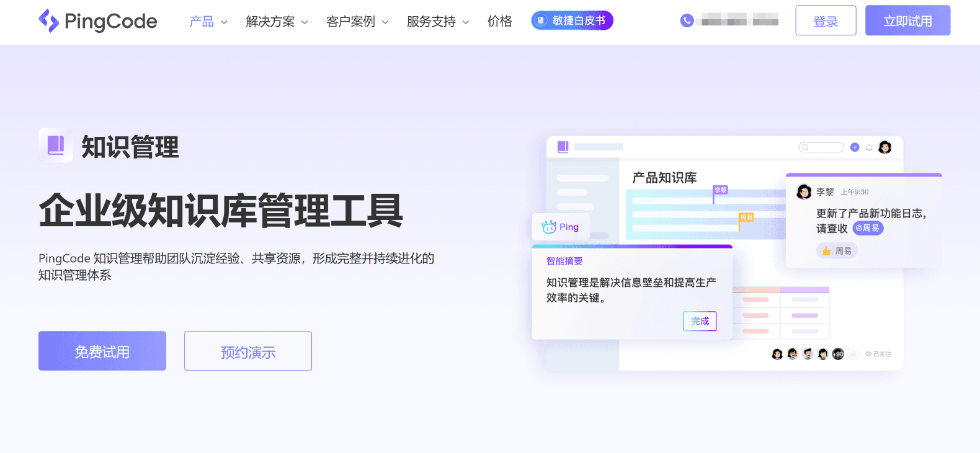Click the phone icon in the header
Viewport: 980px width, 453px height.
pos(687,20)
